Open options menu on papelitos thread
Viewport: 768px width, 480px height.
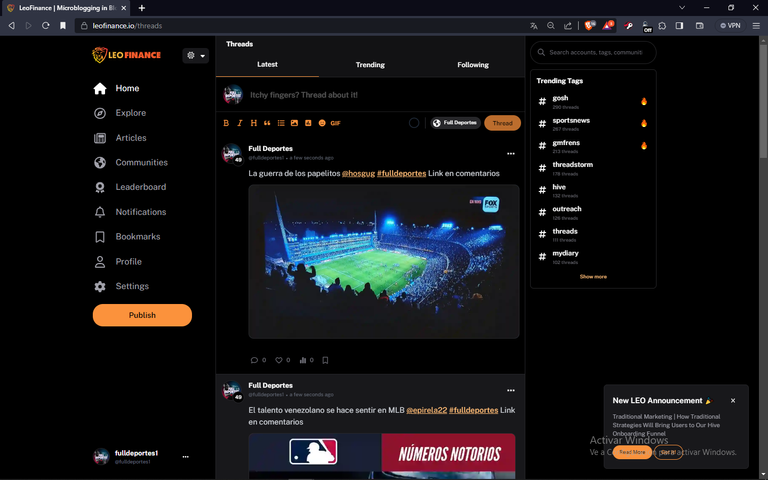[x=511, y=154]
